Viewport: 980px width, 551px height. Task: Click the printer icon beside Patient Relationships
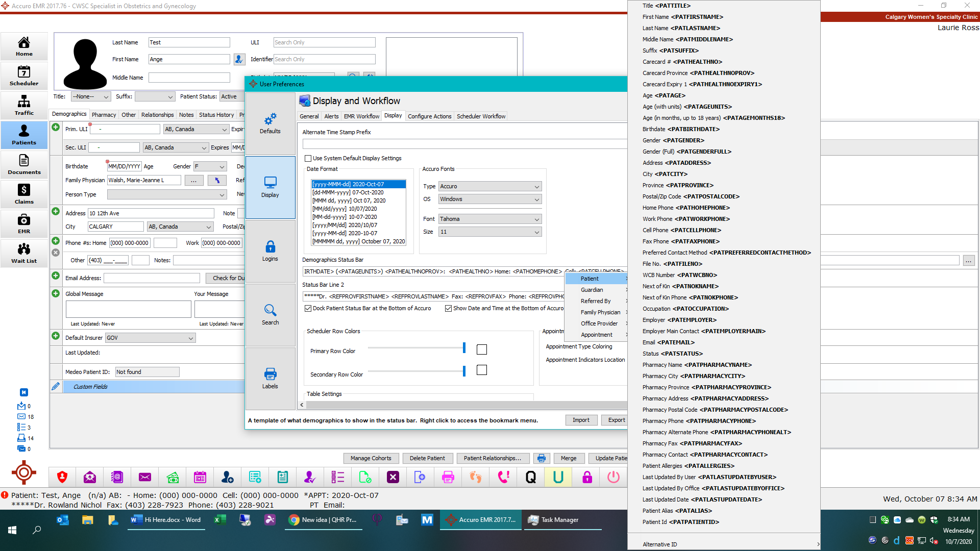[x=541, y=458]
